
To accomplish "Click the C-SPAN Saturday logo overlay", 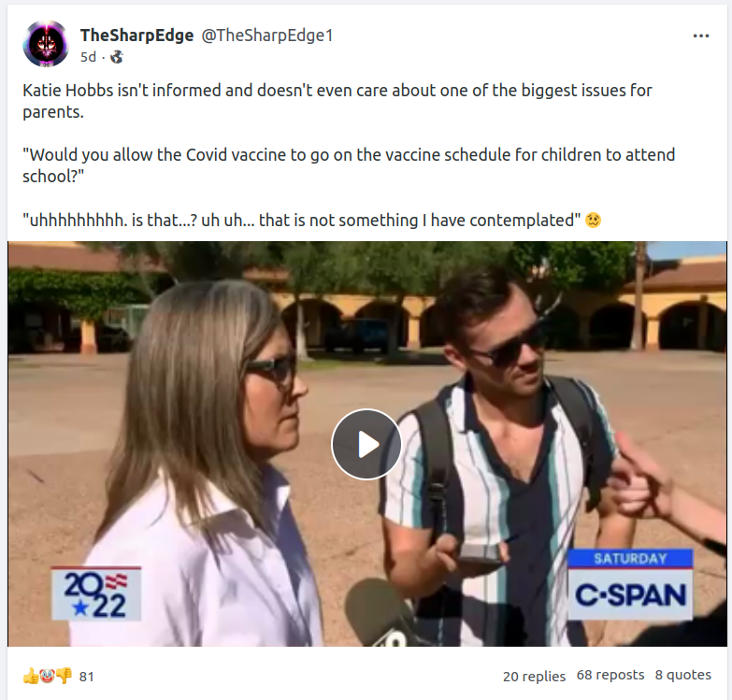I will 630,585.
